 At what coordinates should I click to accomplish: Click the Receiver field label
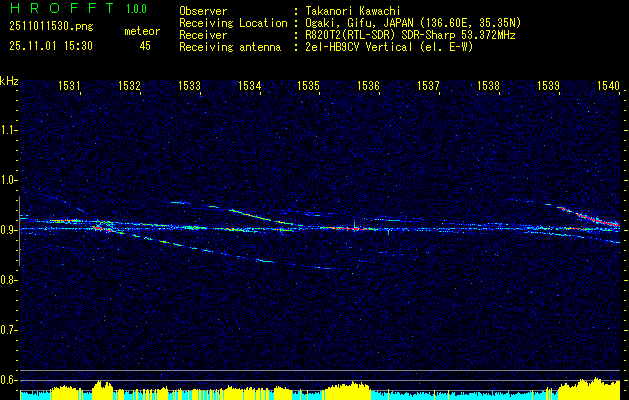point(203,35)
